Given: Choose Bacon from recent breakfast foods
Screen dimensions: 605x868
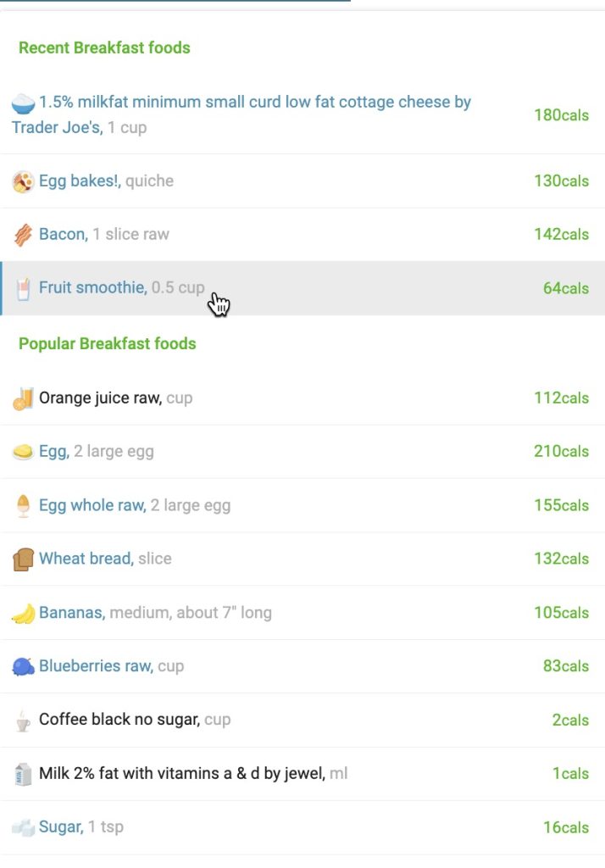Looking at the screenshot, I should tap(63, 235).
